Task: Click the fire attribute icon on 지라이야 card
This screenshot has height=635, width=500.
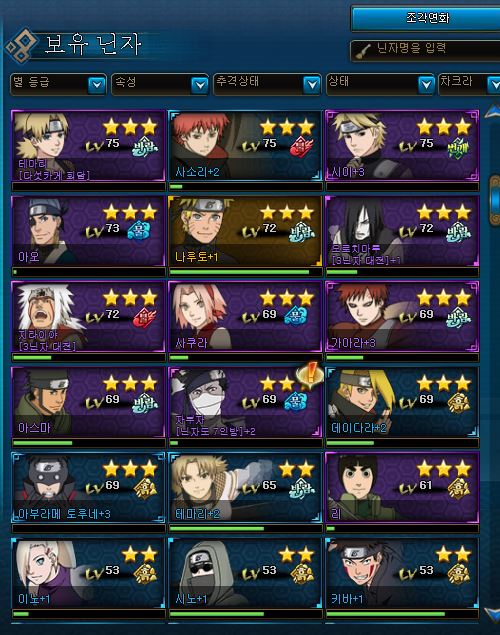Action: (145, 318)
